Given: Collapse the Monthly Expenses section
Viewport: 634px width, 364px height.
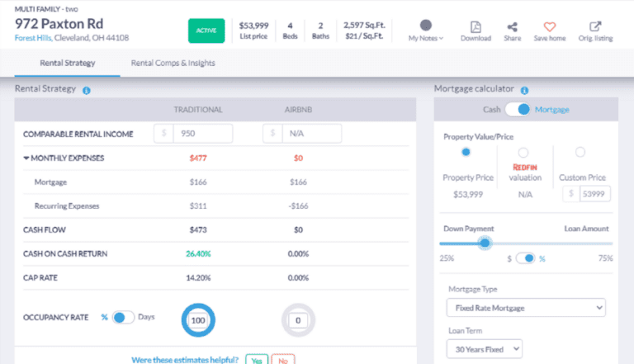Looking at the screenshot, I should pos(26,158).
